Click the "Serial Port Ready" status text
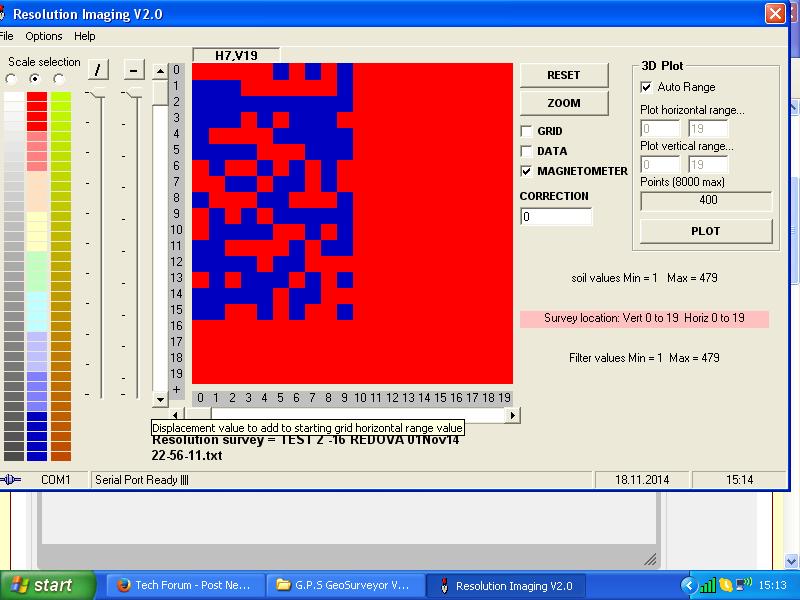This screenshot has height=600, width=800. [141, 480]
